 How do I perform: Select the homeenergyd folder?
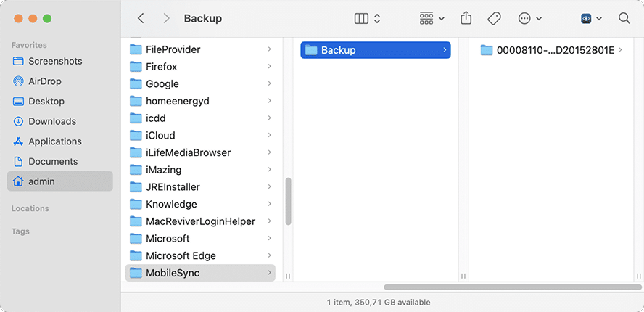point(200,101)
